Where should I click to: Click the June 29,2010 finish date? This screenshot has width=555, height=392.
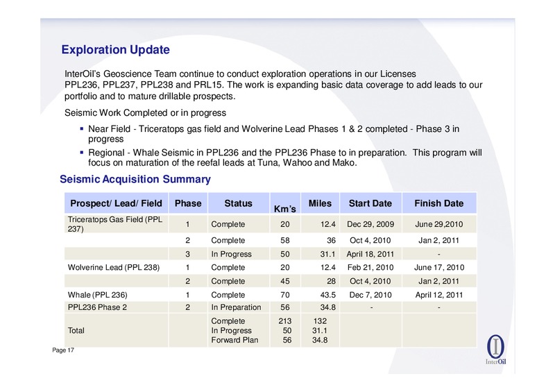(x=439, y=224)
